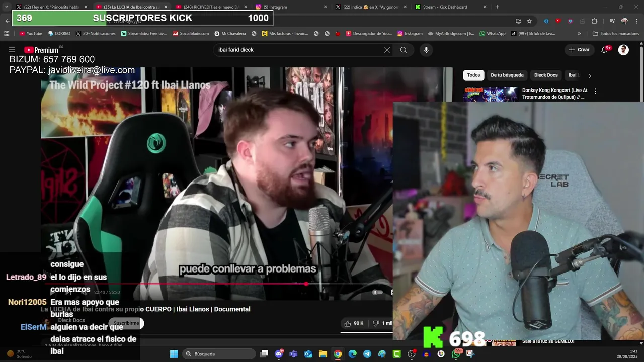Clear the YouTube search text
Screen dimensions: 644x362
pos(387,50)
